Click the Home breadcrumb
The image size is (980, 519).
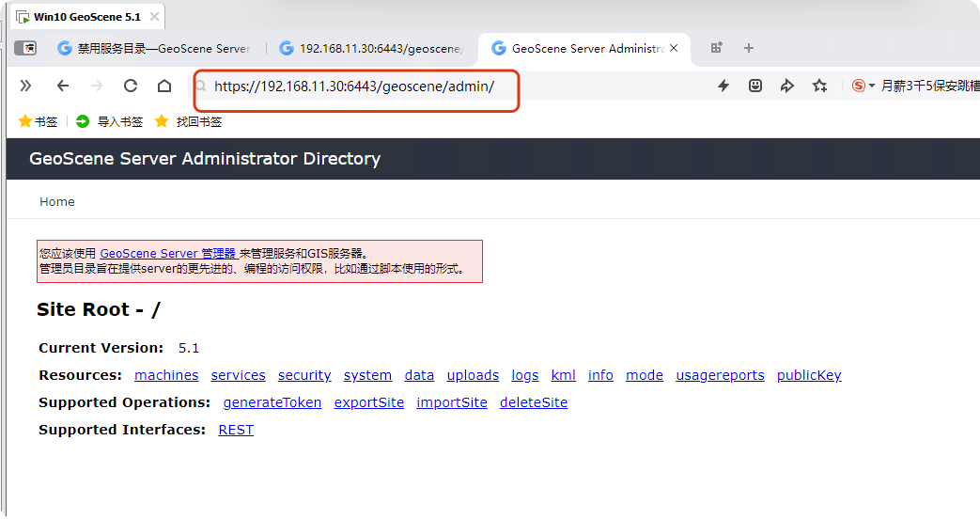coord(57,202)
